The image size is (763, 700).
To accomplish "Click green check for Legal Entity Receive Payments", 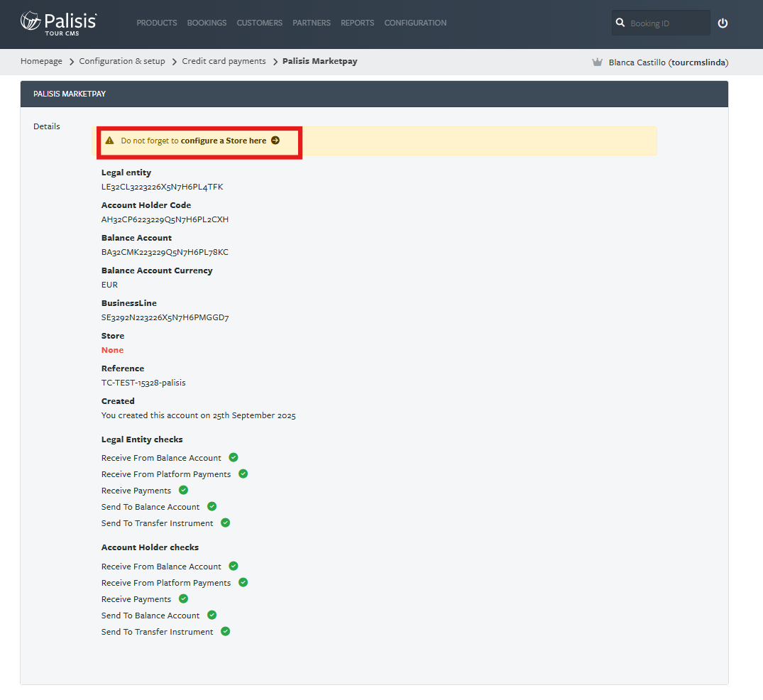I will (183, 490).
